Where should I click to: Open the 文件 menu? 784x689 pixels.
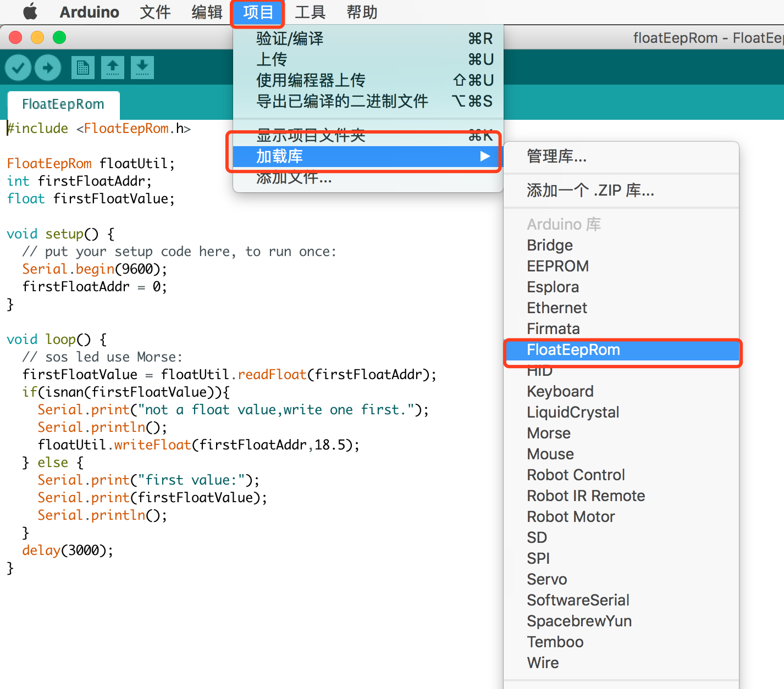[x=155, y=12]
